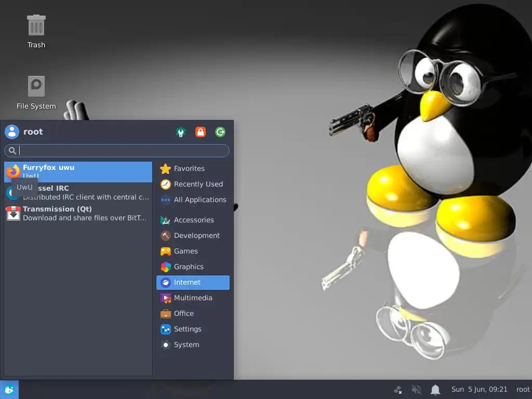Open the Accessories category

pyautogui.click(x=193, y=220)
